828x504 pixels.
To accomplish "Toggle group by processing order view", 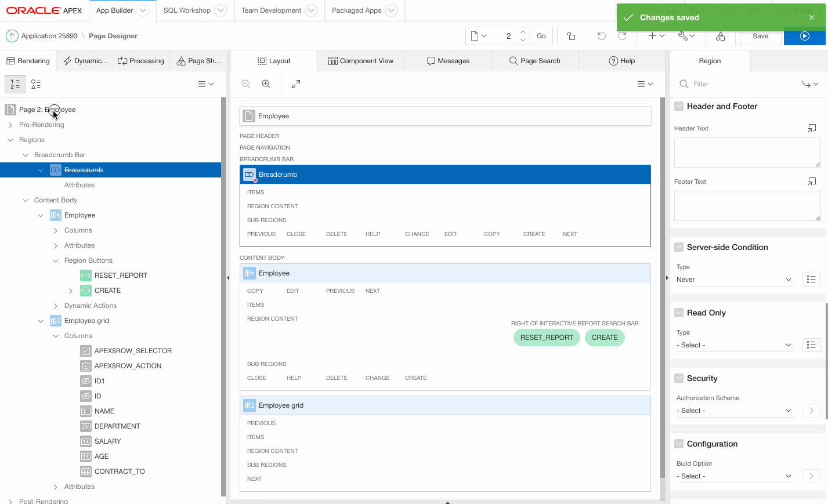I will [x=15, y=84].
